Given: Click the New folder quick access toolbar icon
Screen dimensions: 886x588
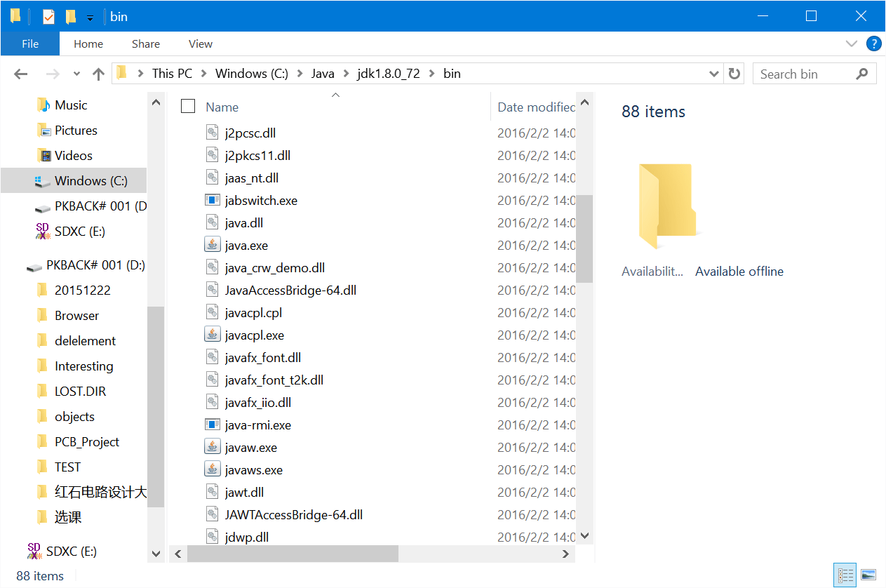Looking at the screenshot, I should tap(70, 16).
